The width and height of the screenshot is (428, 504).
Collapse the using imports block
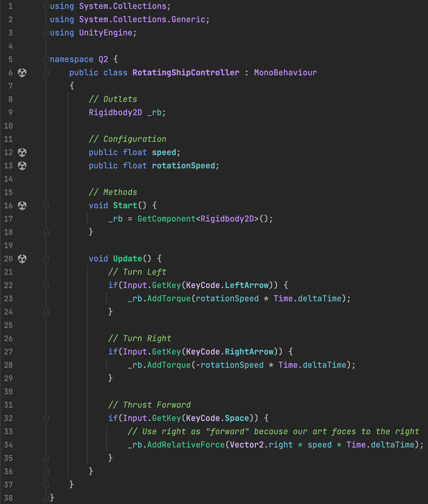[46, 6]
